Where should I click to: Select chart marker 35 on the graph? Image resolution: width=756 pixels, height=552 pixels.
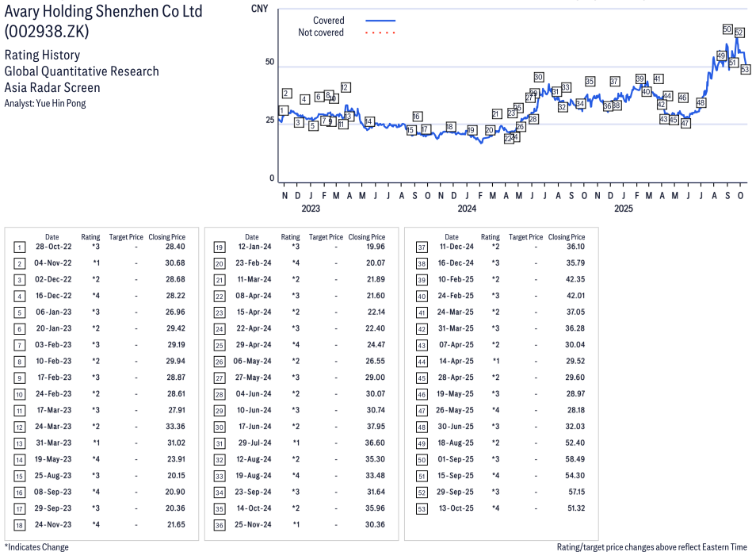590,82
